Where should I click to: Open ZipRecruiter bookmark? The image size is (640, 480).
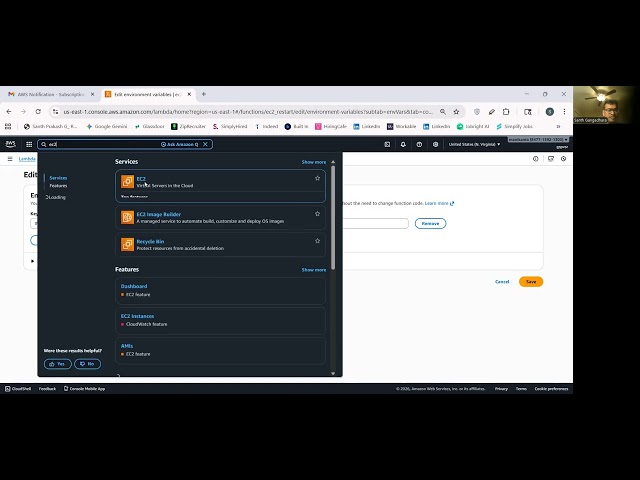(x=189, y=127)
